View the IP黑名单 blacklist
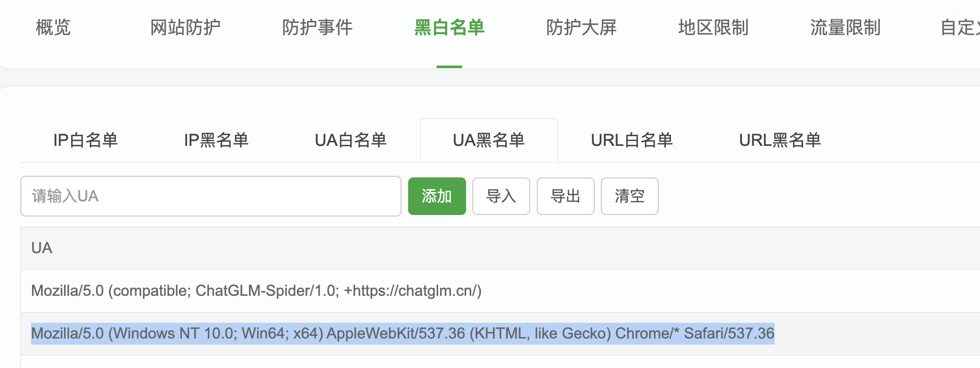The height and width of the screenshot is (368, 980). click(217, 140)
